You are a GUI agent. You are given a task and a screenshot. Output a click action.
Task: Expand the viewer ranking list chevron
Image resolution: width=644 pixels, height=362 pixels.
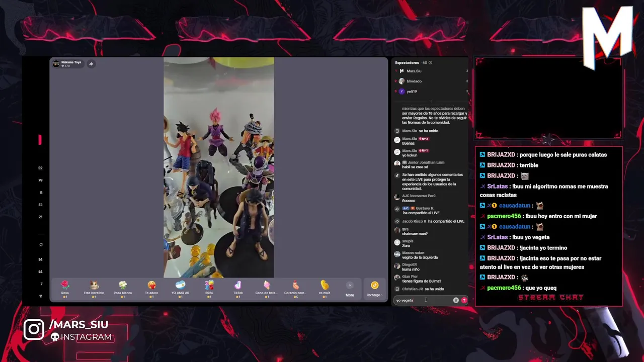pyautogui.click(x=431, y=101)
